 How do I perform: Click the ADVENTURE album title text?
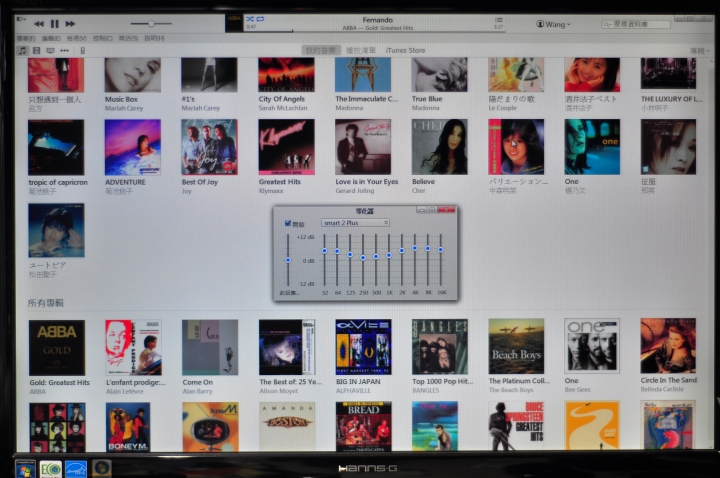pos(125,182)
